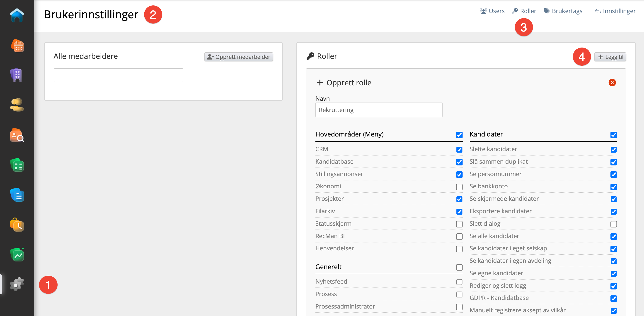Viewport: 644px width, 316px height.
Task: Click the Opprett medarbeider button
Action: [x=239, y=57]
